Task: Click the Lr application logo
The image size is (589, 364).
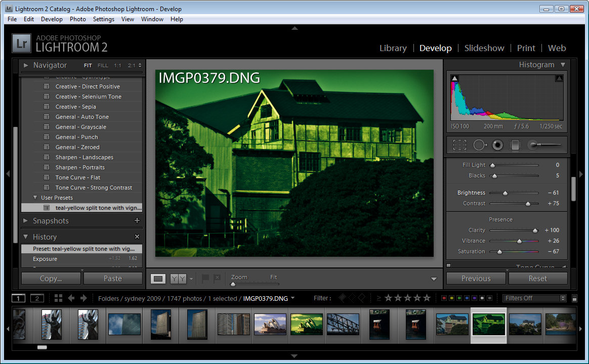Action: 21,43
